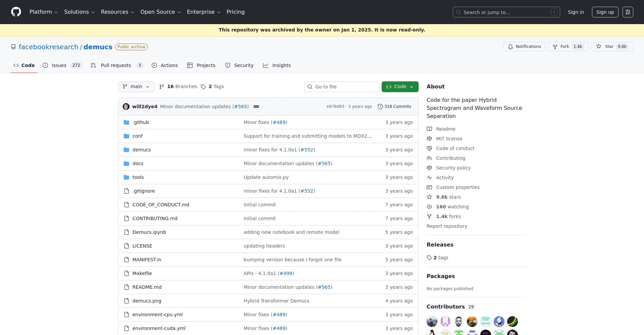Open the Open Source menu

point(160,12)
